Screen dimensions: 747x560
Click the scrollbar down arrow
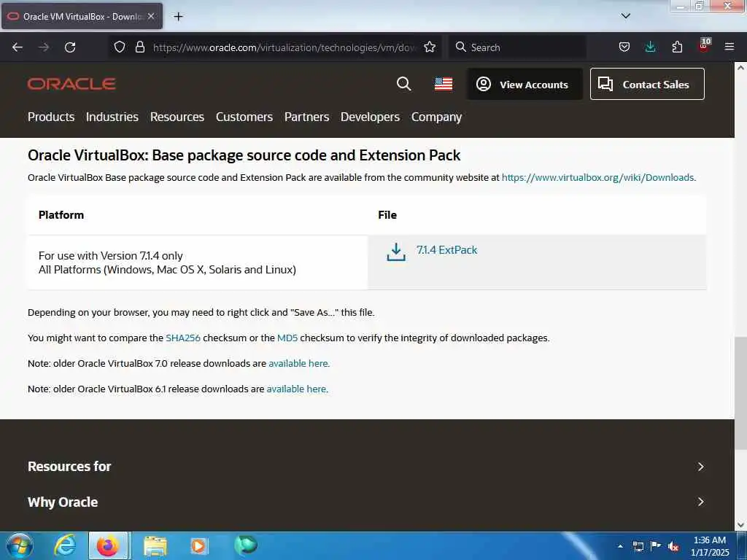tap(740, 525)
